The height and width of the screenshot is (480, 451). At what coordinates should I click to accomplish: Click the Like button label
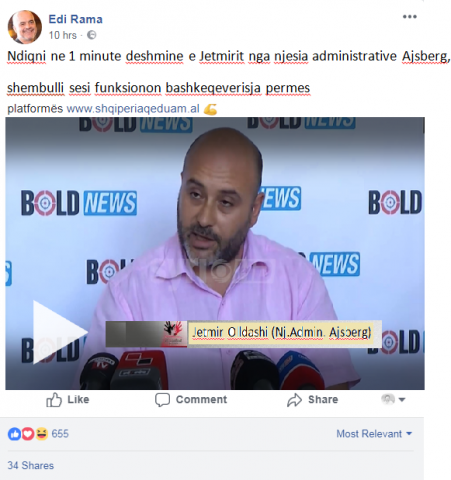(78, 399)
